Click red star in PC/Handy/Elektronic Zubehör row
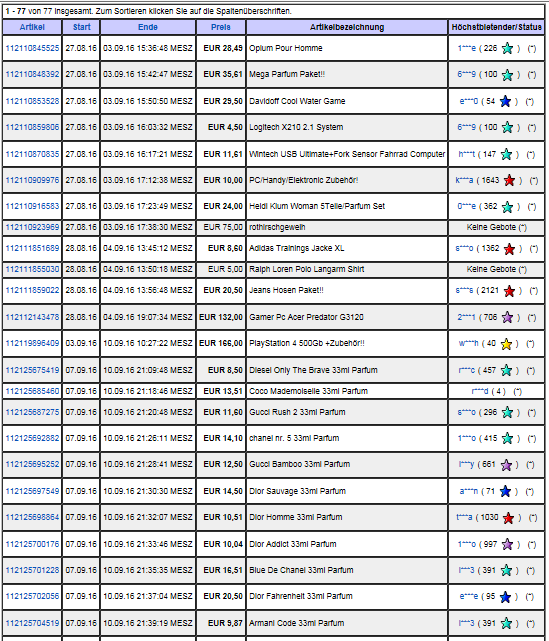This screenshot has height=641, width=549. point(509,180)
